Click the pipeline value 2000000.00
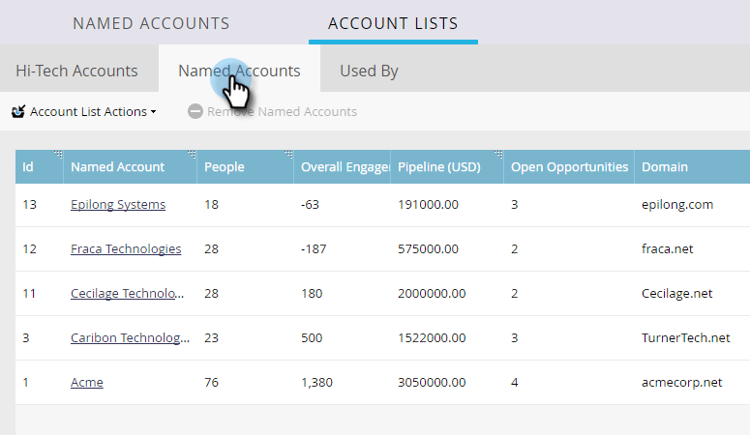This screenshot has width=750, height=435. coord(432,293)
